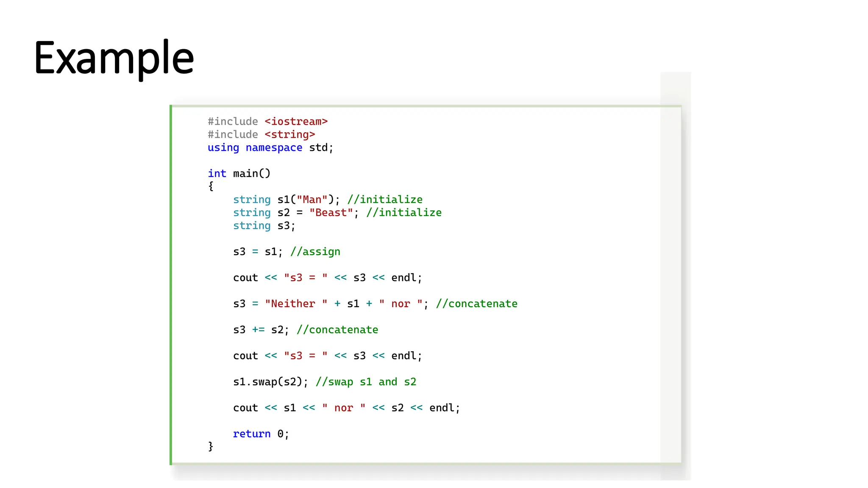Click the "#include <iostream>" line
This screenshot has height=488, width=868.
coord(267,122)
